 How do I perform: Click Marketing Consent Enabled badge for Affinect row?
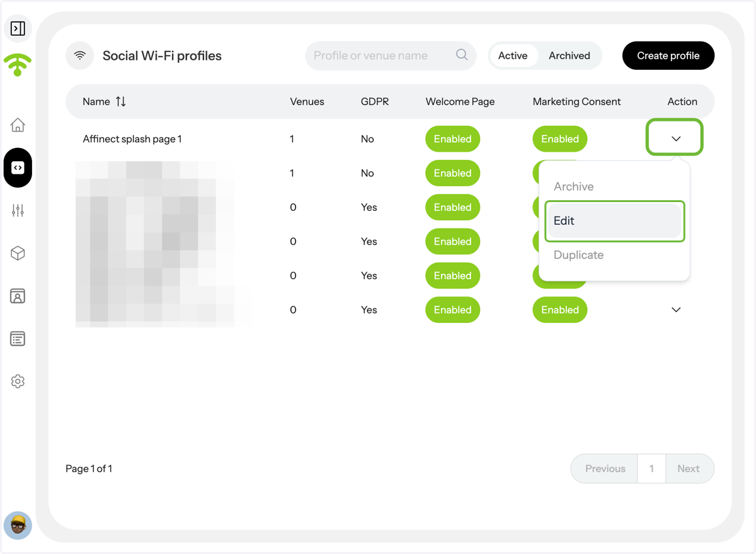pos(560,139)
